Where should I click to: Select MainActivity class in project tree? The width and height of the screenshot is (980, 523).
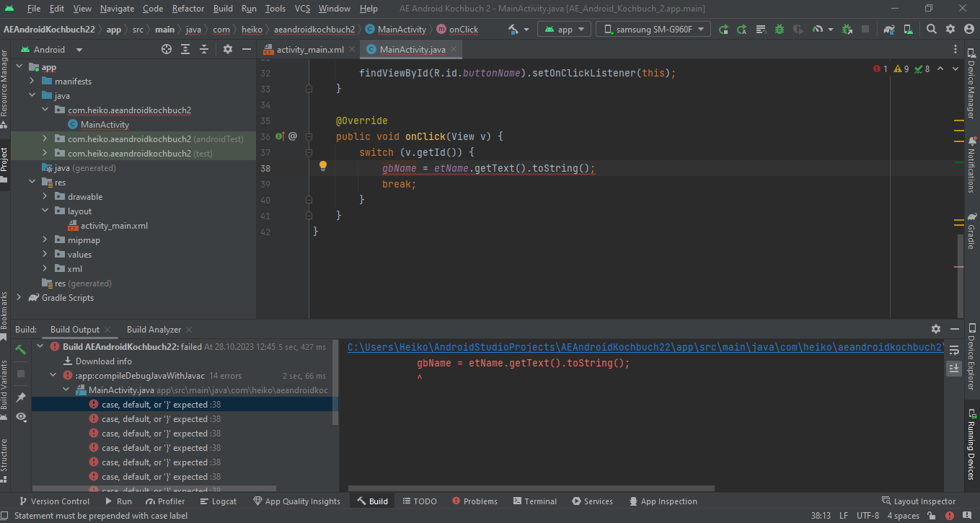(105, 125)
